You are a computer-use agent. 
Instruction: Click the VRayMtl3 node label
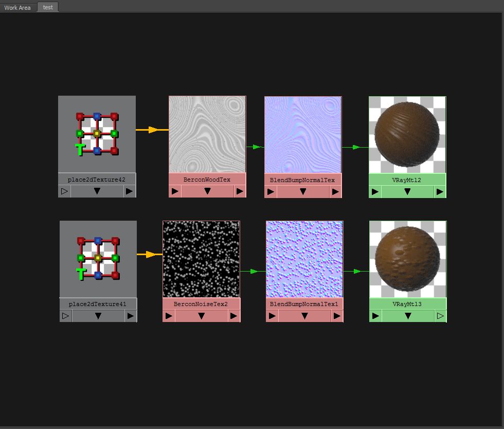pyautogui.click(x=407, y=304)
